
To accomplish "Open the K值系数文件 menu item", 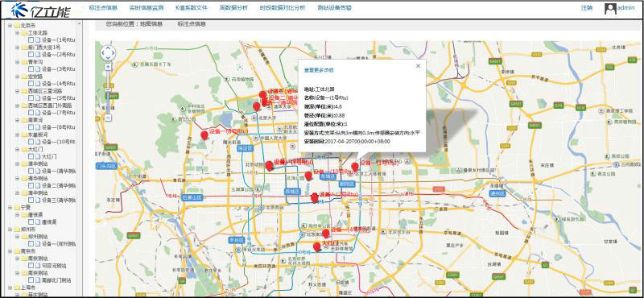I will 191,8.
